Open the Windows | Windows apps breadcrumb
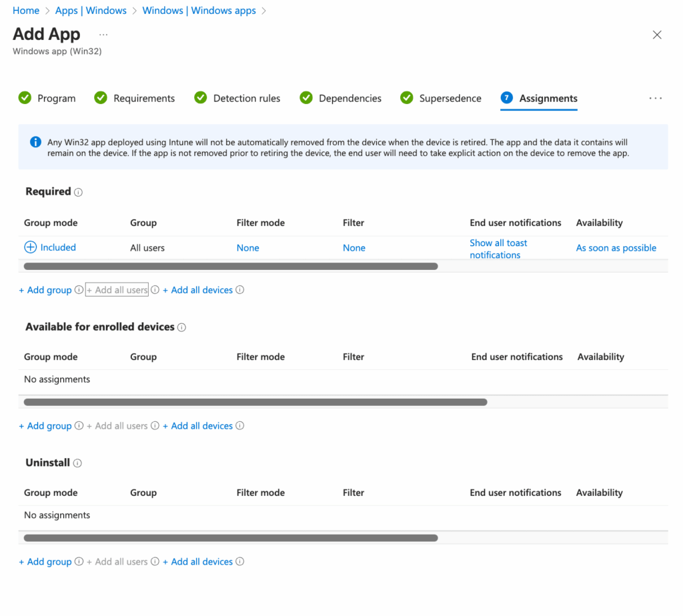 199,10
